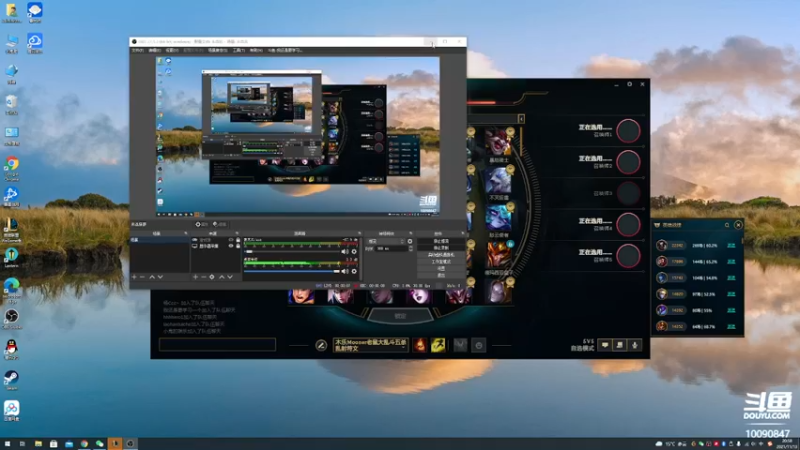Image resolution: width=800 pixels, height=450 pixels.
Task: Open Steam desktop shortcut
Action: pos(11,380)
